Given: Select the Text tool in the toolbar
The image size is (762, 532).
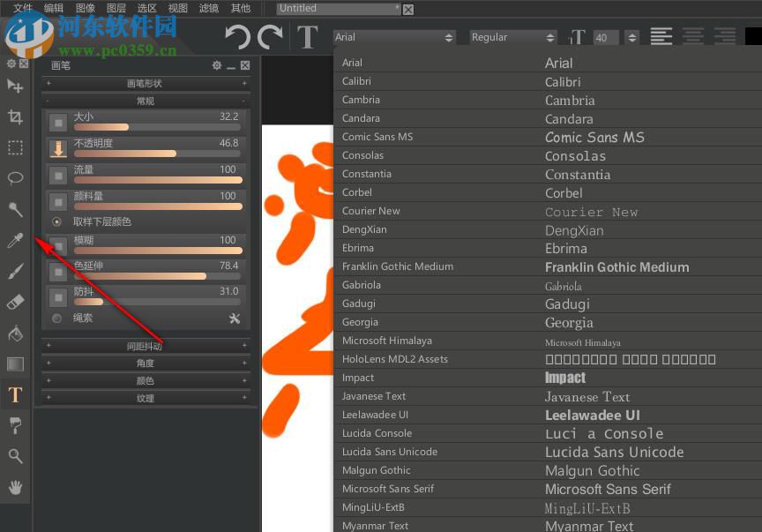Looking at the screenshot, I should coord(14,394).
